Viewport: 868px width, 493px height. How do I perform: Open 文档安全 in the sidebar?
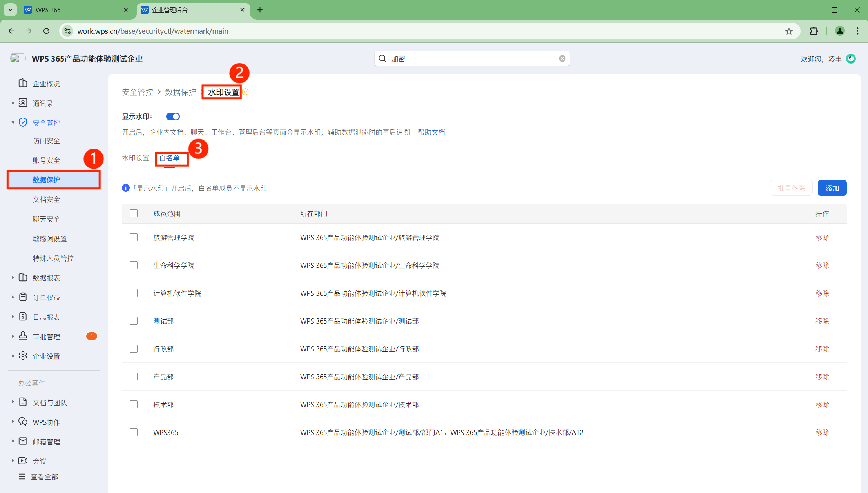tap(47, 200)
